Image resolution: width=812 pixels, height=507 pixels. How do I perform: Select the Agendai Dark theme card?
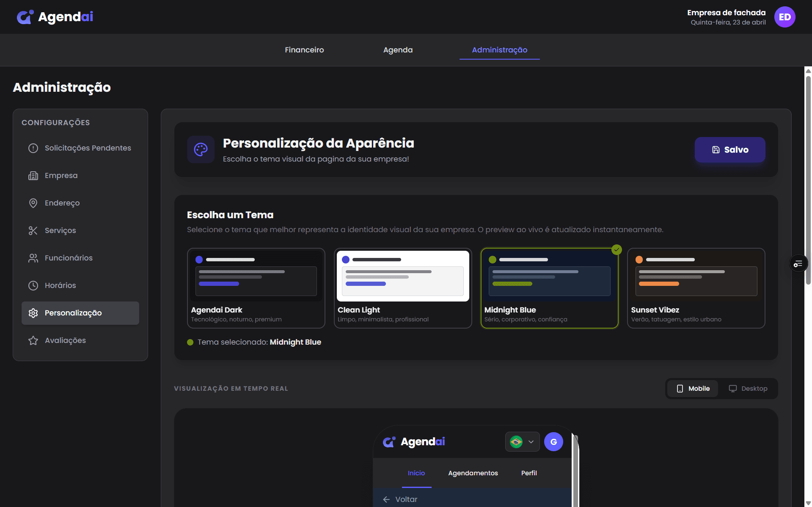pyautogui.click(x=256, y=288)
